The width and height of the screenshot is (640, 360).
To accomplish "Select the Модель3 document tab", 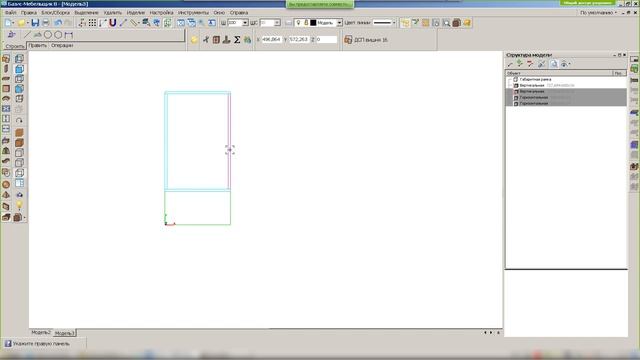I will tap(64, 333).
